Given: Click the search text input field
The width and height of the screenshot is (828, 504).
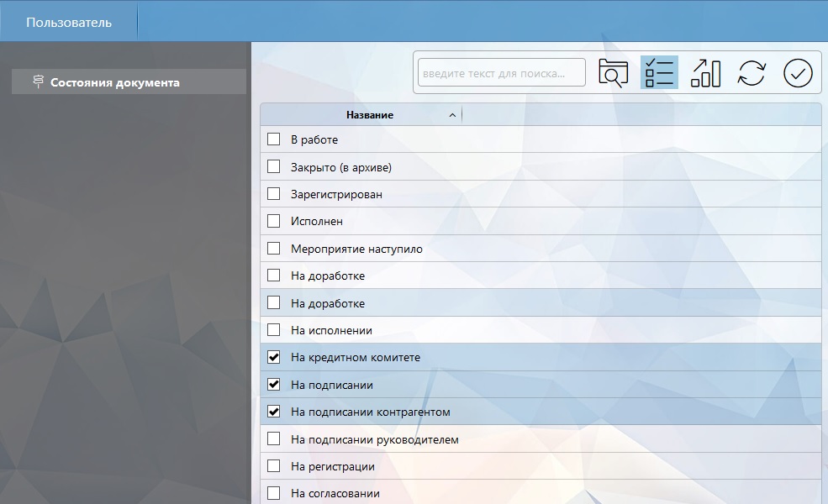Looking at the screenshot, I should pyautogui.click(x=502, y=73).
